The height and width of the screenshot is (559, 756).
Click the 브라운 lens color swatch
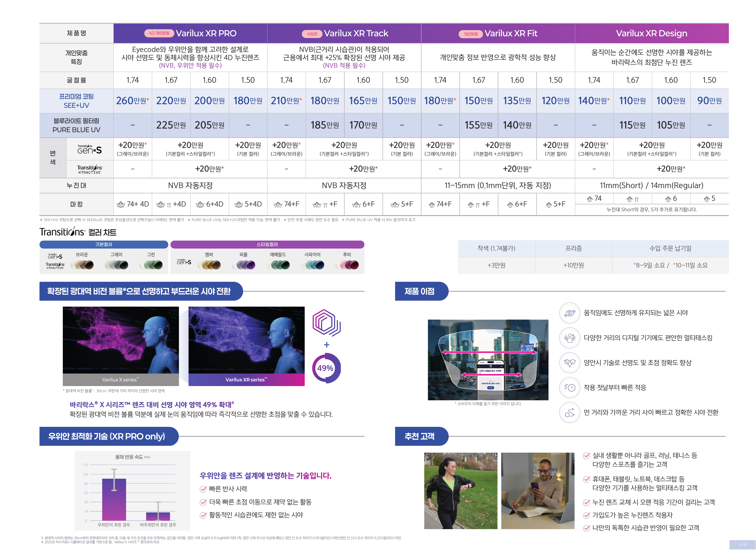pos(82,265)
